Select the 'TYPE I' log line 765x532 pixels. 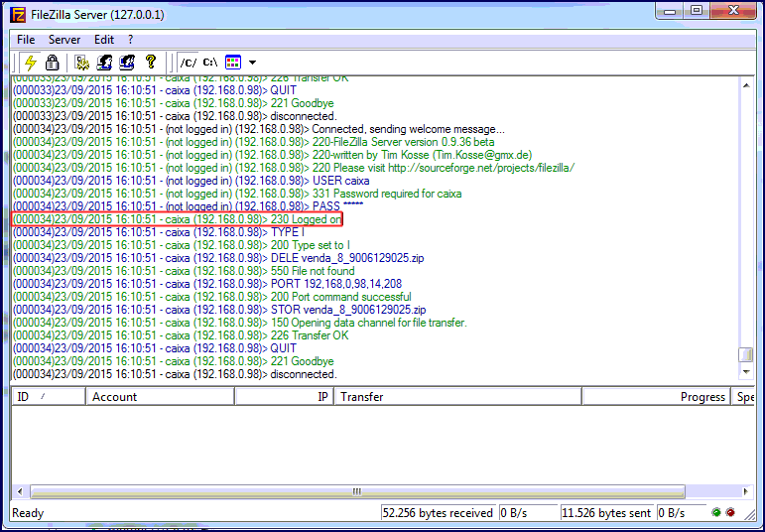point(159,232)
